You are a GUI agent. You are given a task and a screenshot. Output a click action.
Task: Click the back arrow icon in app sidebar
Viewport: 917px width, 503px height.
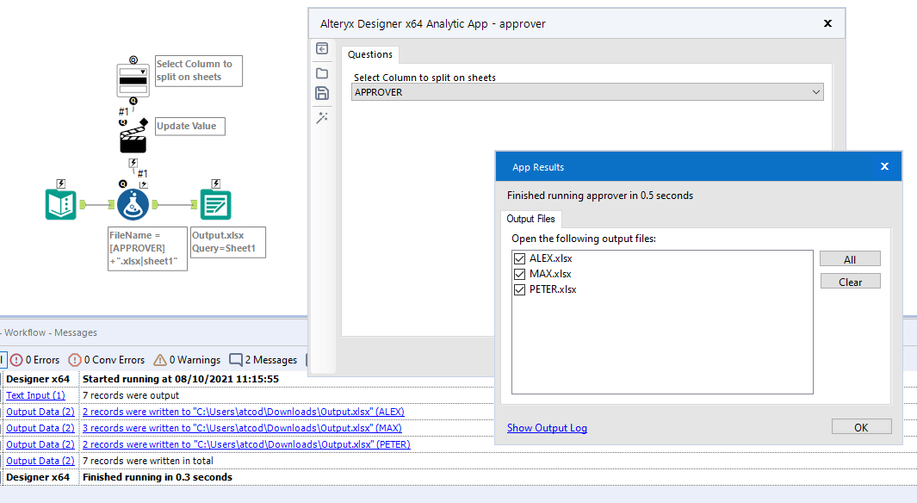[322, 49]
